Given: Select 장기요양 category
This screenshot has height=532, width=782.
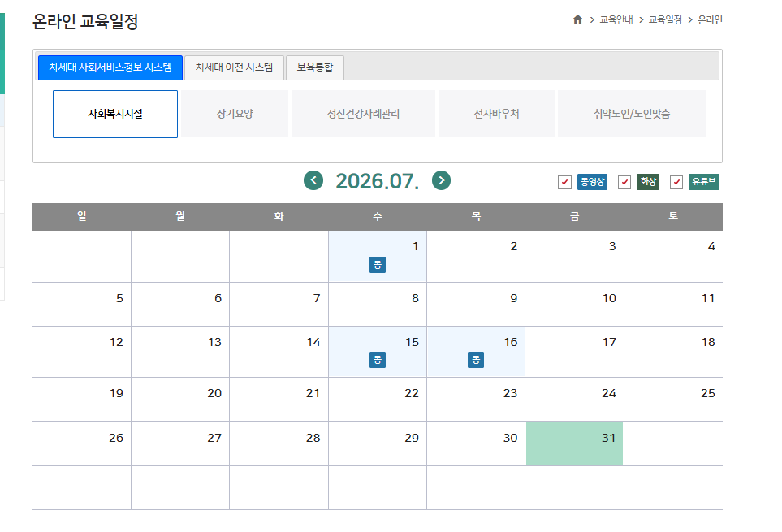Looking at the screenshot, I should pos(235,114).
